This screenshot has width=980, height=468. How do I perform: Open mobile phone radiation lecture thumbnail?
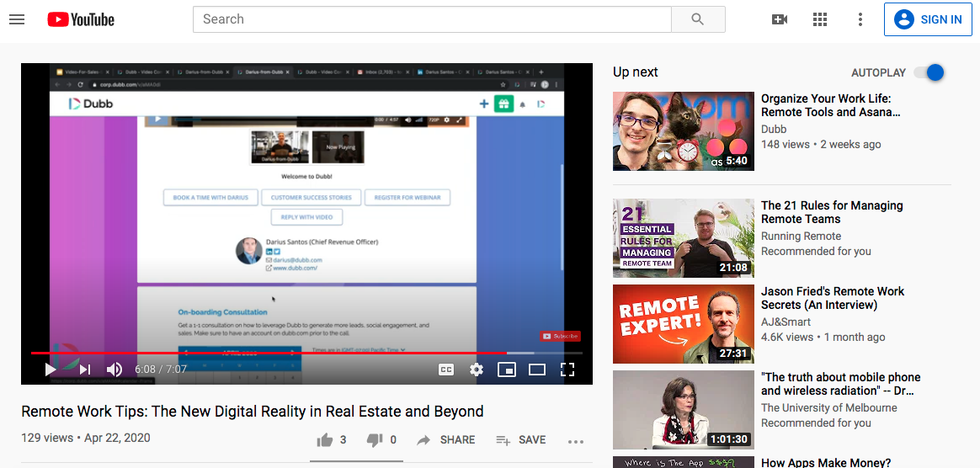pos(683,410)
